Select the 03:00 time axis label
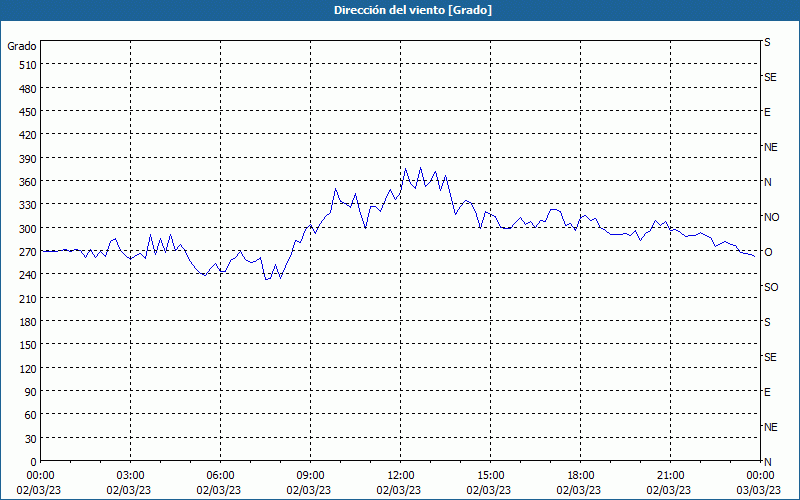Screen dimensions: 800x500 [x=130, y=476]
